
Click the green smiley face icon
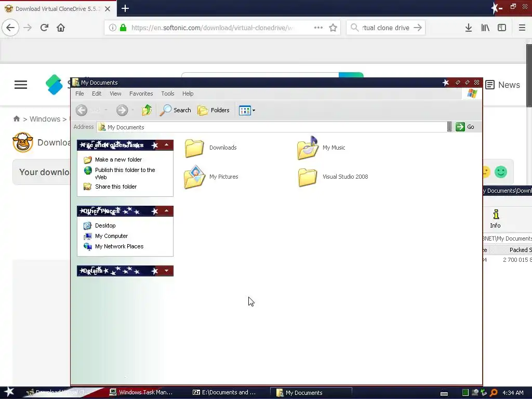click(501, 172)
